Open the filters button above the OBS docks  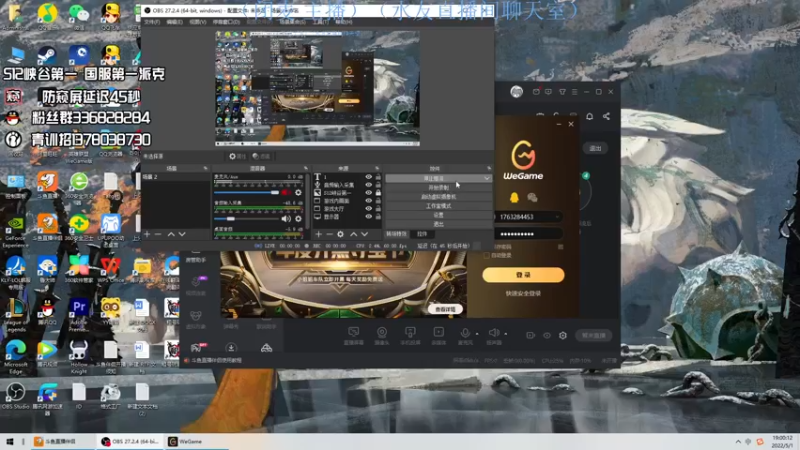click(x=261, y=156)
